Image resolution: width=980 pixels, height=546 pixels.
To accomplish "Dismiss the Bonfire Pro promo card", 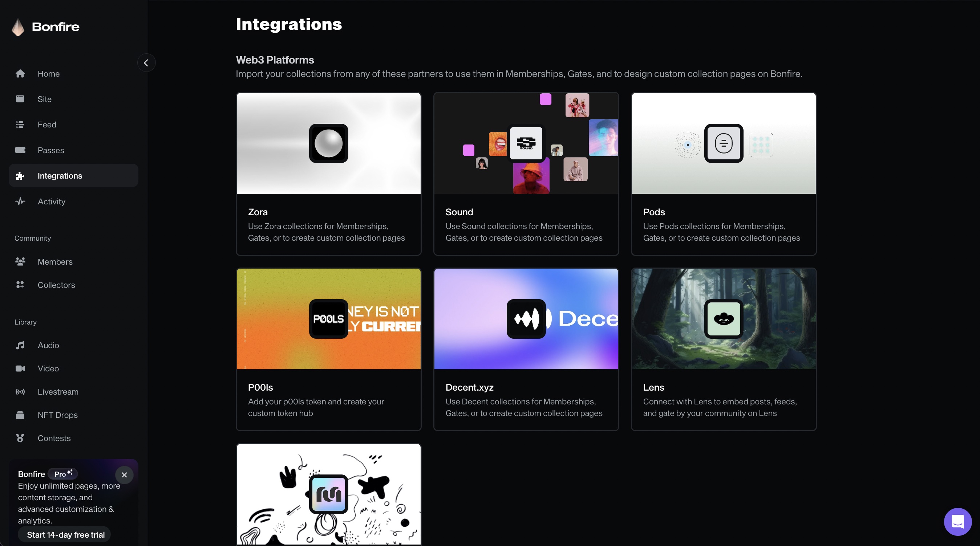I will click(x=124, y=474).
